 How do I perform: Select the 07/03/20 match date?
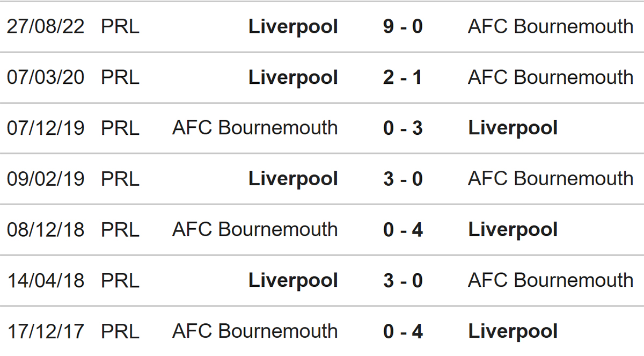coord(46,77)
